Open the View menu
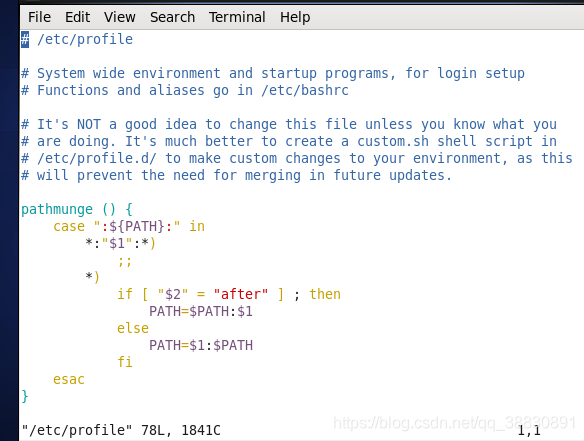Viewport: 584px width, 441px height. coord(120,17)
